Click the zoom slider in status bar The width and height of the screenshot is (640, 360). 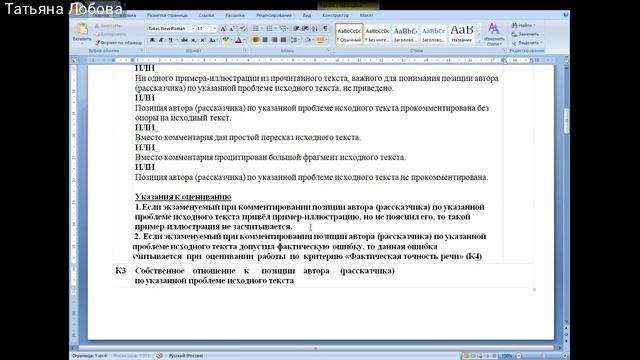(x=542, y=356)
